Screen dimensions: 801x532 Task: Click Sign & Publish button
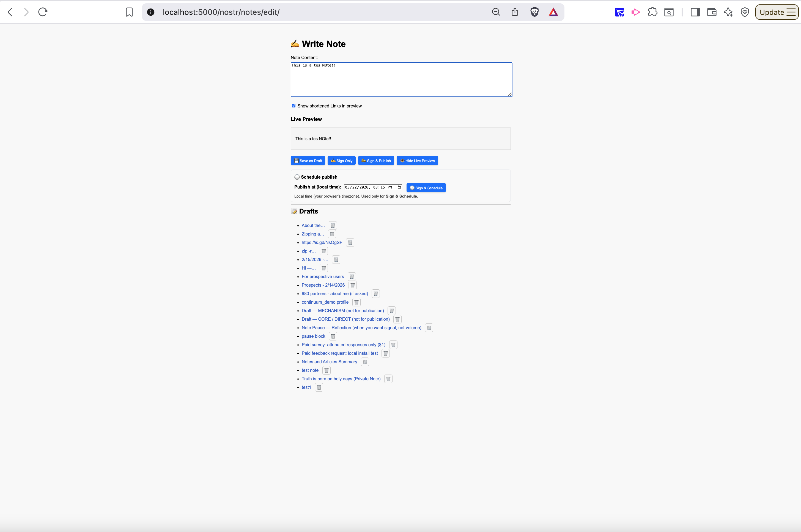point(376,161)
